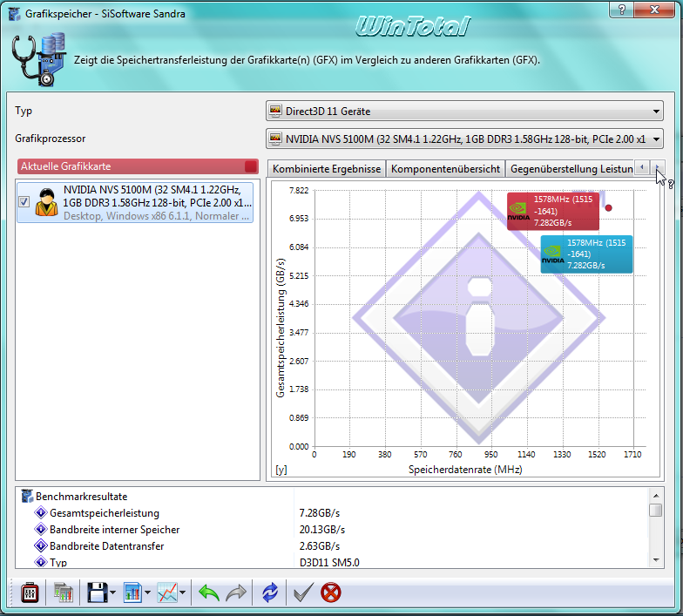This screenshot has height=616, width=683.
Task: Click the red data point on chart
Action: click(608, 207)
